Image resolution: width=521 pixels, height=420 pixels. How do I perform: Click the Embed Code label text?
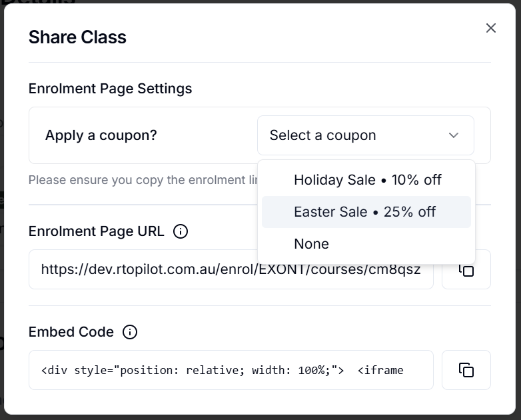tap(71, 332)
